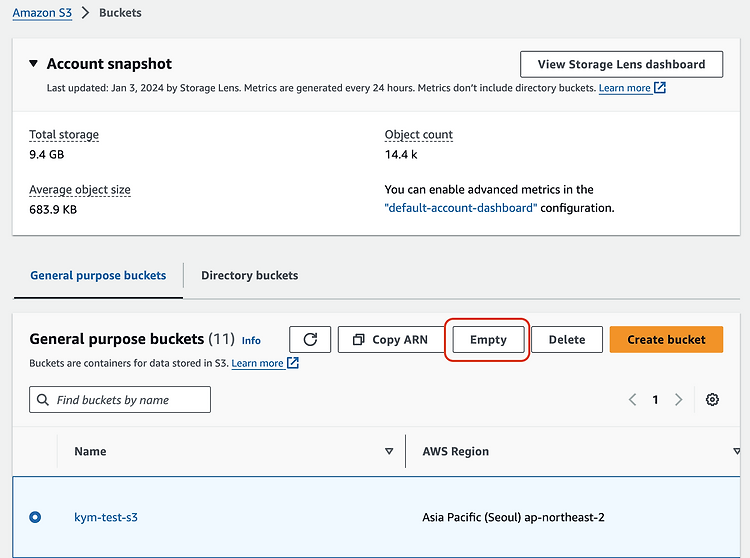Image resolution: width=750 pixels, height=558 pixels.
Task: Click the Total storage label
Action: [x=64, y=135]
